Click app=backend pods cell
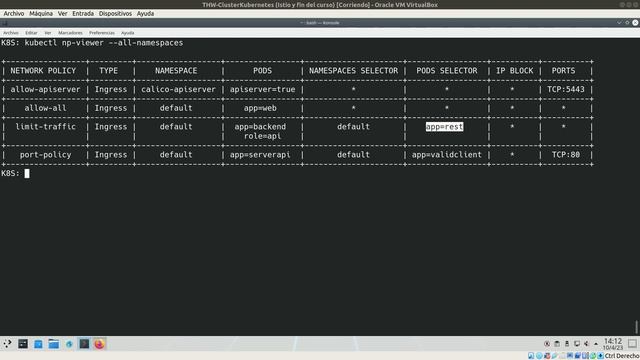 [x=260, y=127]
